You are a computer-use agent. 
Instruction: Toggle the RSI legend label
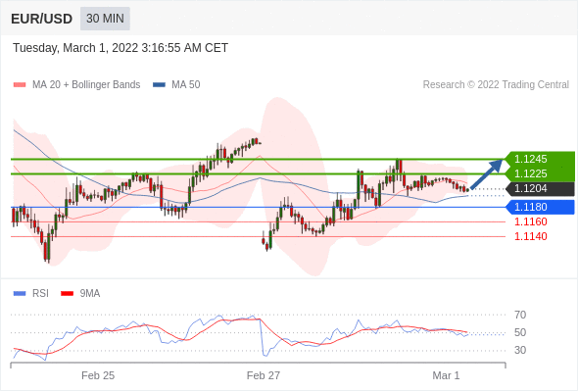coord(40,294)
